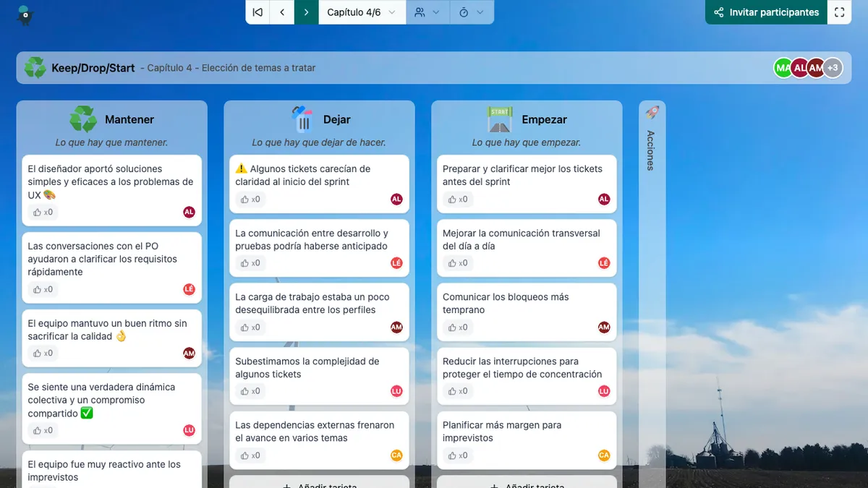The width and height of the screenshot is (868, 488).
Task: Expand the collapsed Acciones column
Action: 651,150
